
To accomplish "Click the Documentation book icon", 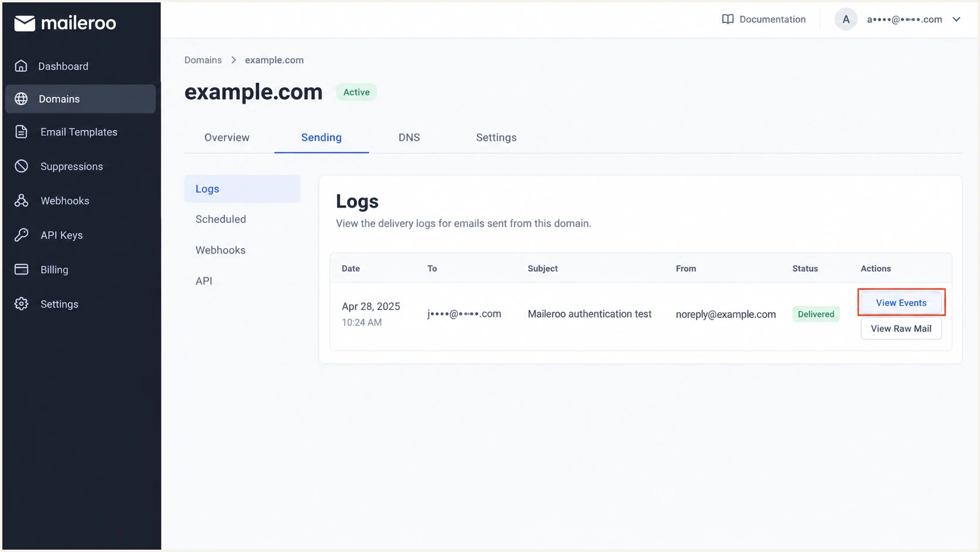I will pos(727,19).
